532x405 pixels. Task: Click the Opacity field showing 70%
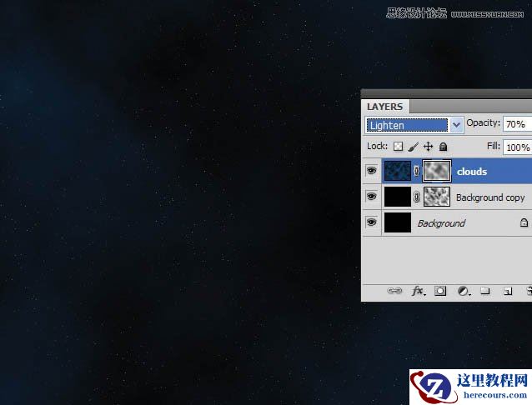pyautogui.click(x=517, y=124)
